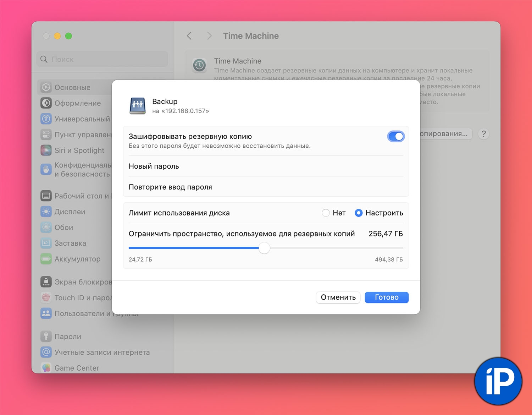Click the Touch ID fingerprint icon
The image size is (532, 415).
[46, 298]
